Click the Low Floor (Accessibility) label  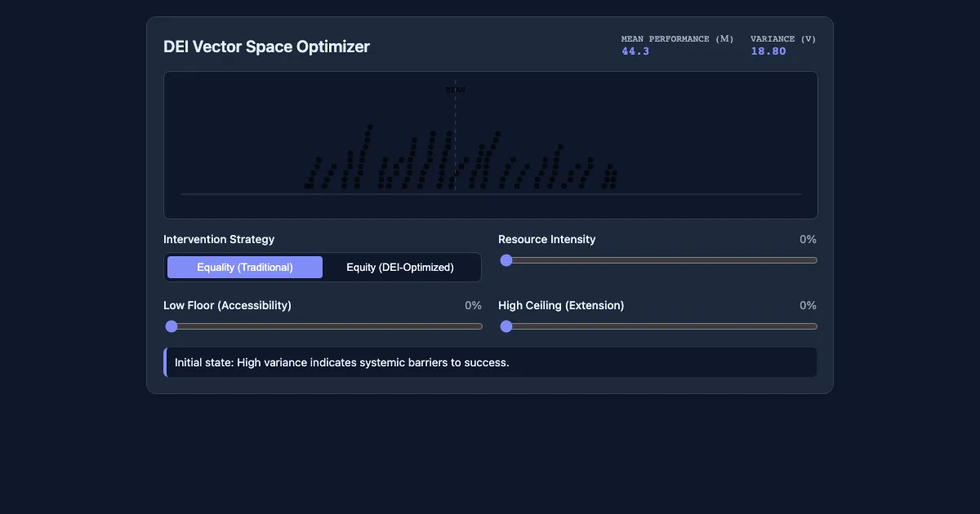point(227,305)
